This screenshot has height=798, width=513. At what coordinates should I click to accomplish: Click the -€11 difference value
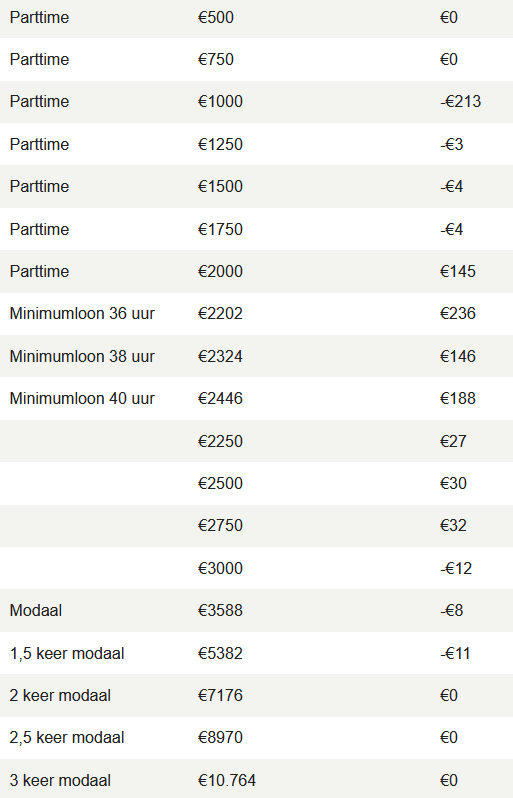[x=455, y=653]
